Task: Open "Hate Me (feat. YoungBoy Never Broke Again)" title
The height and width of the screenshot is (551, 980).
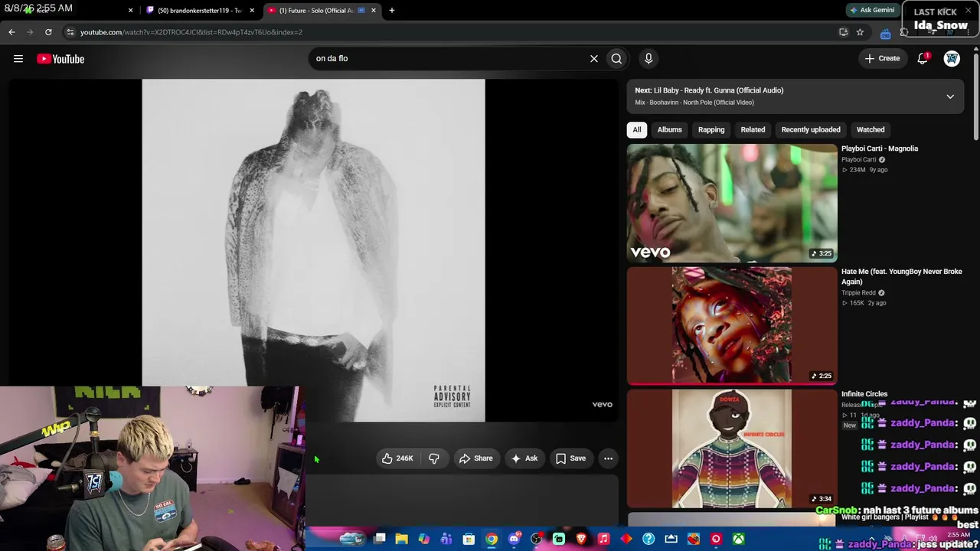Action: tap(902, 276)
